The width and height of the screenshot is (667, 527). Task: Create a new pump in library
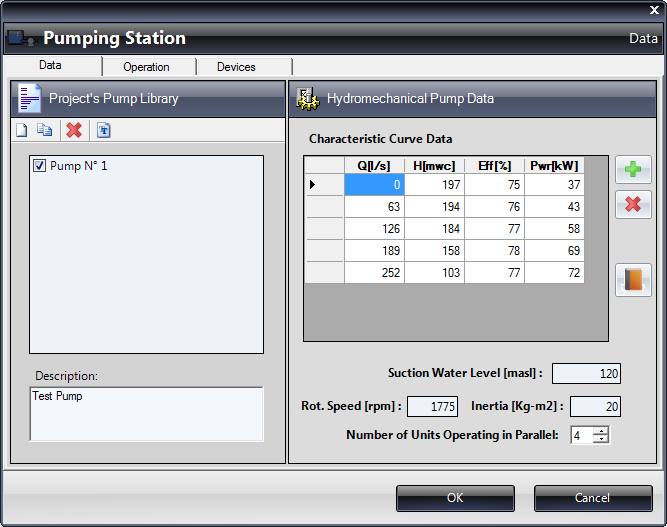[x=22, y=130]
